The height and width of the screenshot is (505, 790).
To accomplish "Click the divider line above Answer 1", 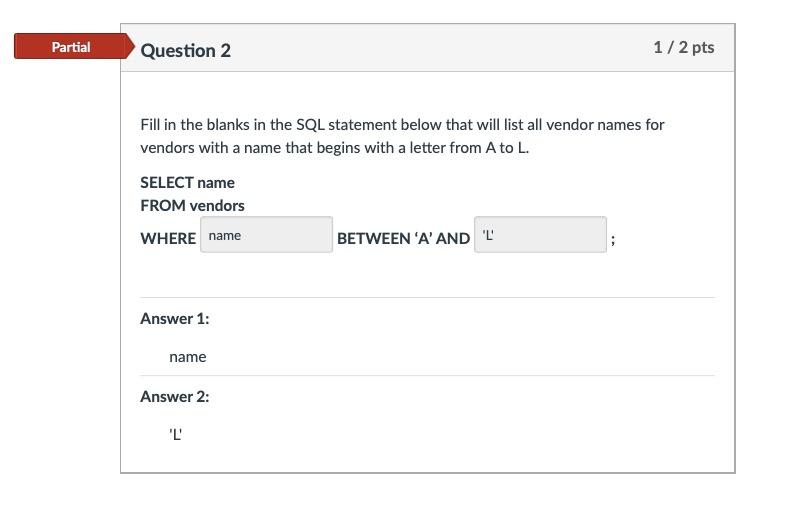I will pos(427,297).
